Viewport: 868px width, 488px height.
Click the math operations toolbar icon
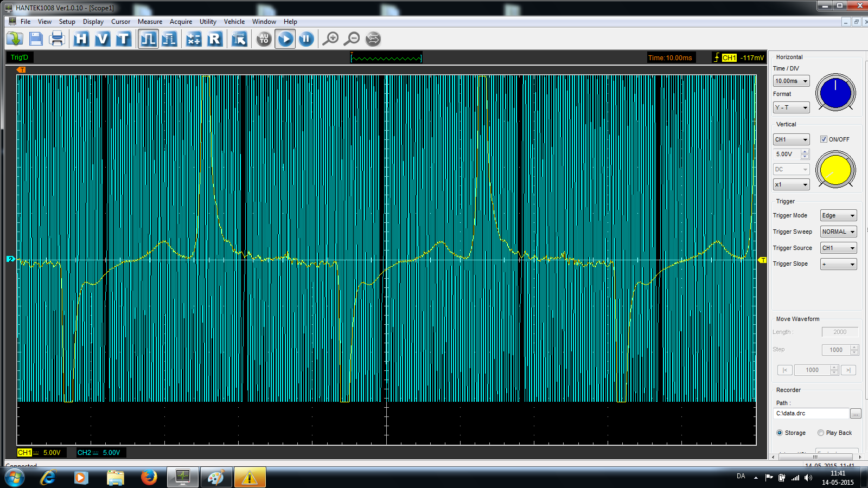pyautogui.click(x=194, y=39)
